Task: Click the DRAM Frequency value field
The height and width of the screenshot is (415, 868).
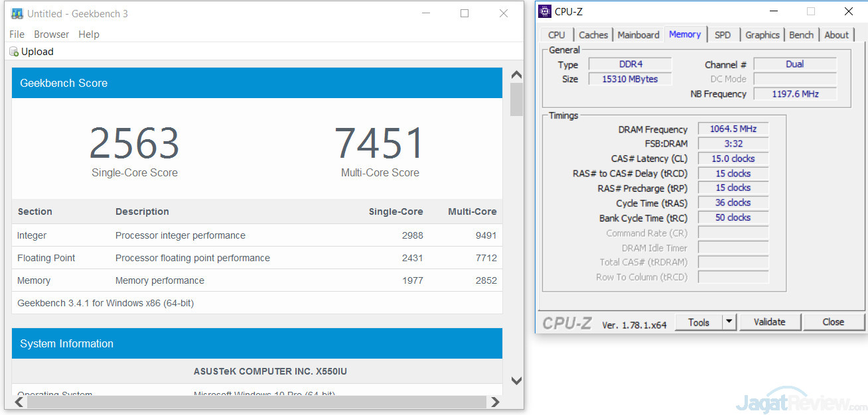Action: [733, 129]
